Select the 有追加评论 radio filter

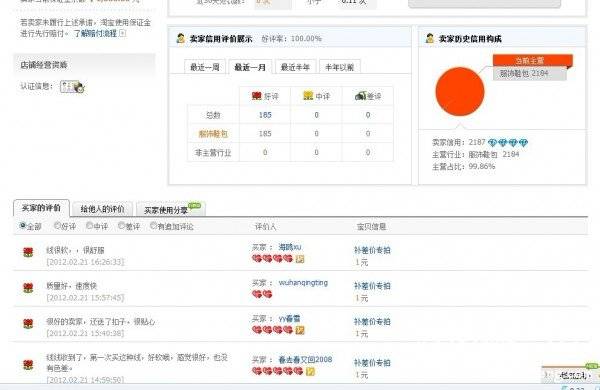point(153,226)
